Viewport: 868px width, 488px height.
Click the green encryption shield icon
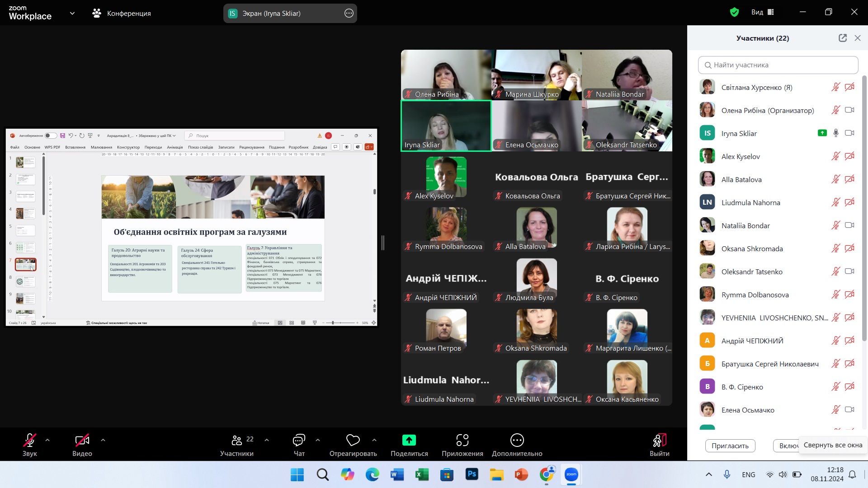(x=735, y=12)
